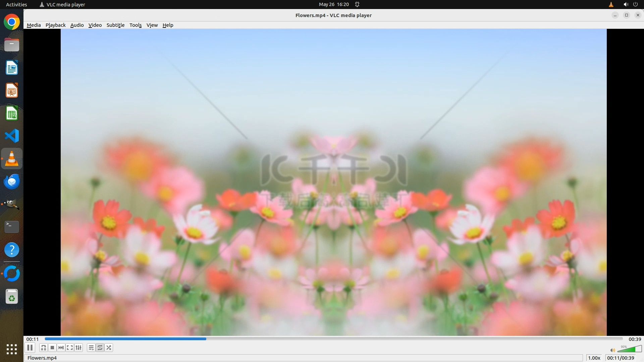Click the 1.00x playback speed label
Screen dimensions: 644x362
pyautogui.click(x=594, y=358)
